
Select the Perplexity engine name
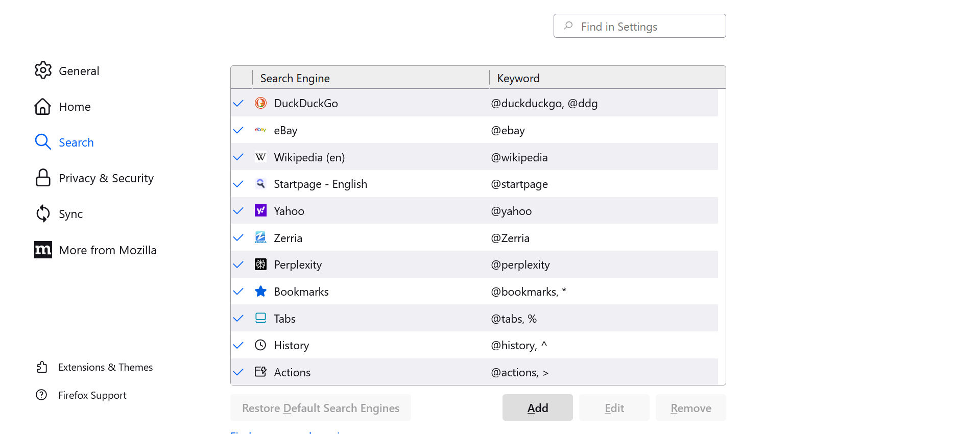point(298,264)
